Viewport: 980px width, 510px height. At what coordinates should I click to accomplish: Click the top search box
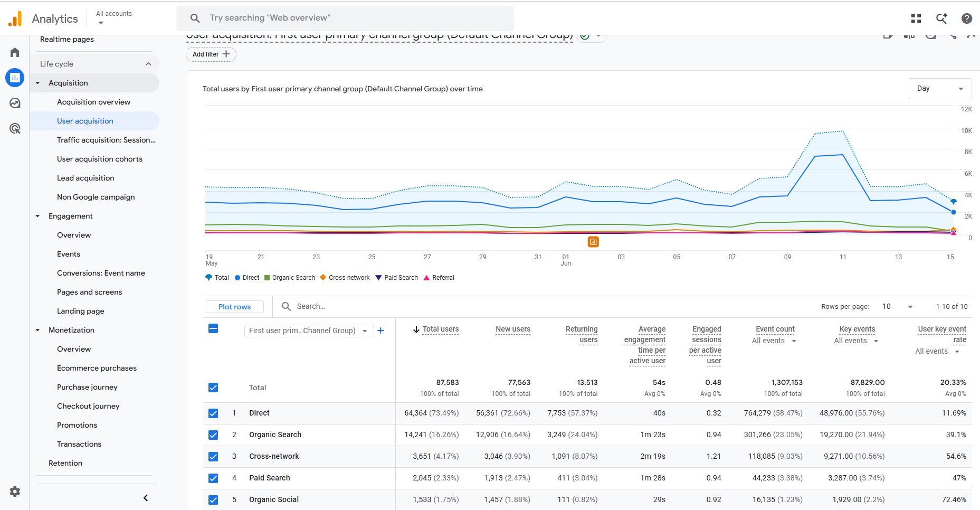pos(345,18)
